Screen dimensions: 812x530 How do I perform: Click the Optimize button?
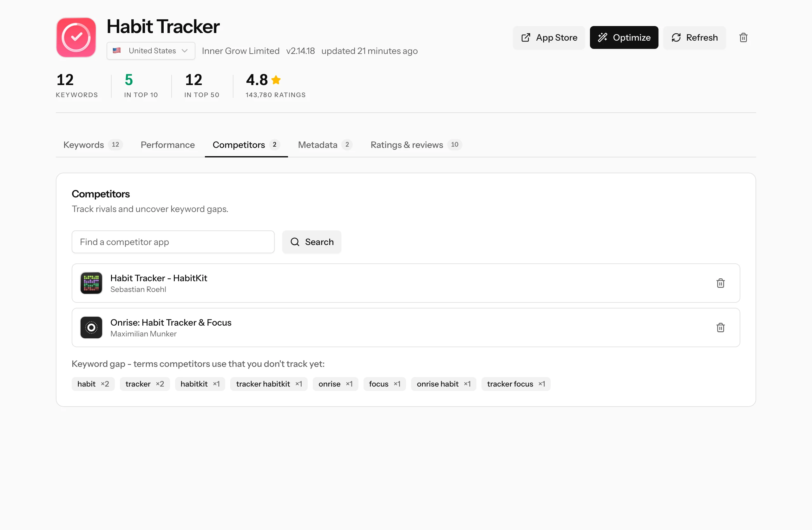point(624,37)
